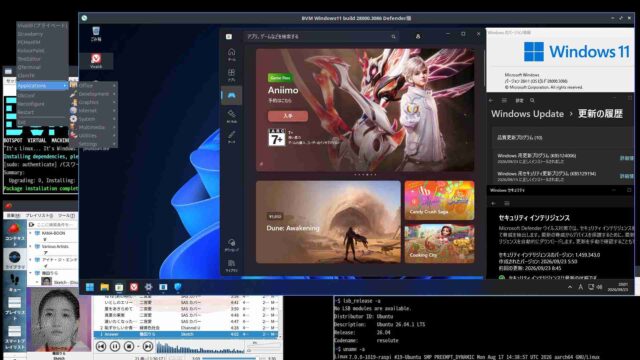Choose Exit in the desktop menu
The width and height of the screenshot is (640, 360).
click(42, 122)
